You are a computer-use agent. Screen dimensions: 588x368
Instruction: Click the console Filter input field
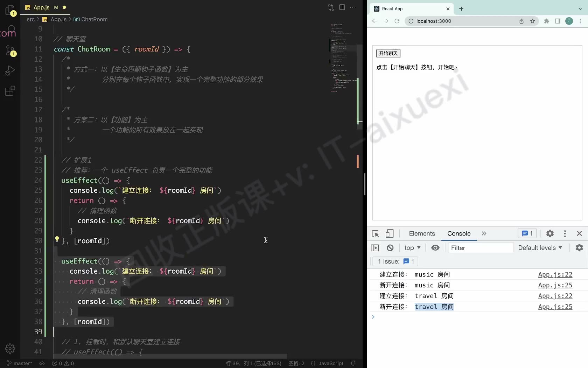481,248
